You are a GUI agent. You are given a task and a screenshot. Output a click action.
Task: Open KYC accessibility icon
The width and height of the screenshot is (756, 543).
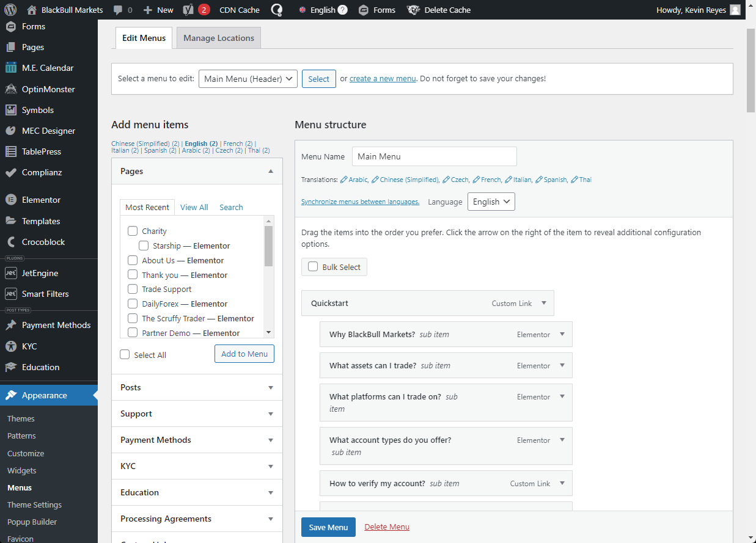10,346
